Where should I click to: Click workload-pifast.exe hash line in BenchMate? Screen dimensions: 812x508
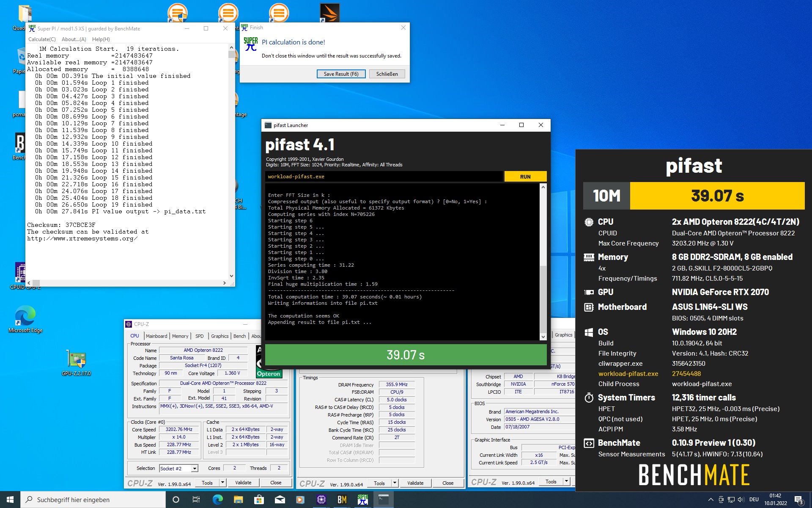coord(650,374)
